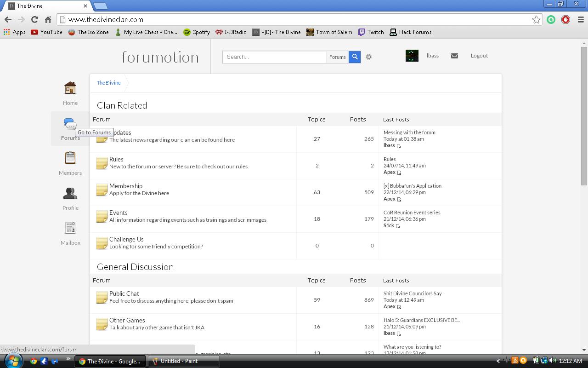The width and height of the screenshot is (588, 368).
Task: Click the blue search magnifier button
Action: tap(355, 57)
